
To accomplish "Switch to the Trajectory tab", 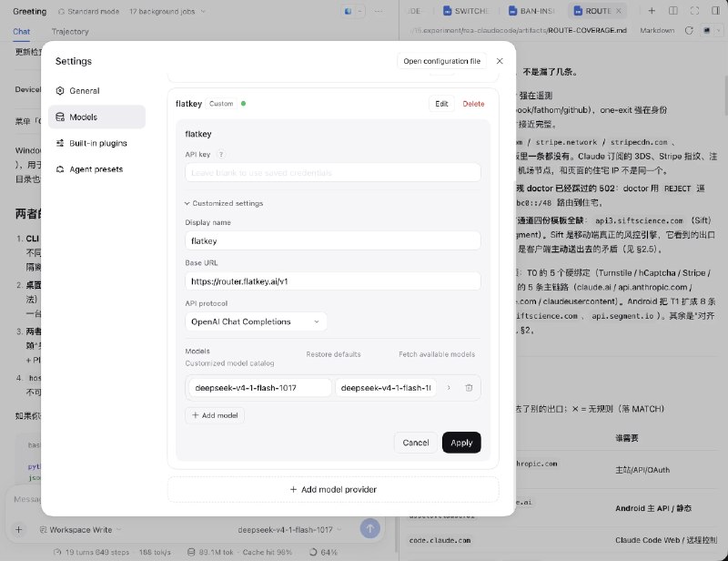I will [70, 32].
